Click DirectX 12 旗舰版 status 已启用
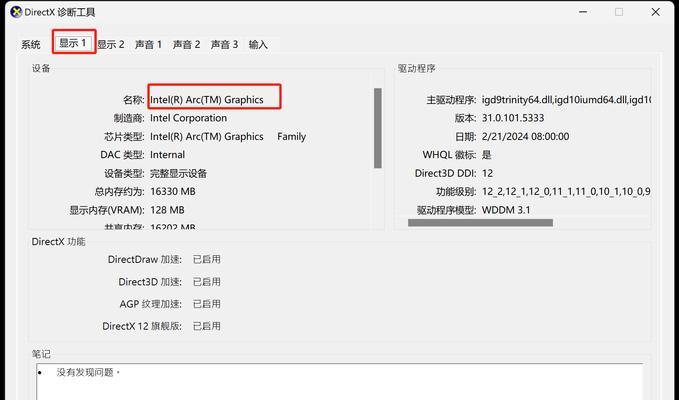The width and height of the screenshot is (679, 400). click(207, 326)
